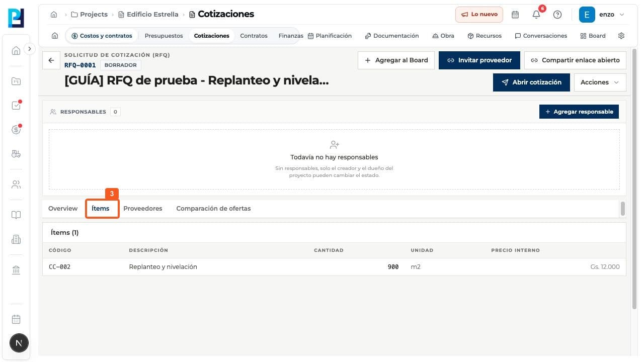Open the Obra section
This screenshot has height=362, width=644.
(443, 36)
